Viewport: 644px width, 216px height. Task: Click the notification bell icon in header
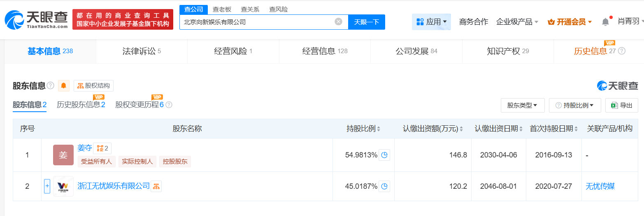(x=605, y=22)
